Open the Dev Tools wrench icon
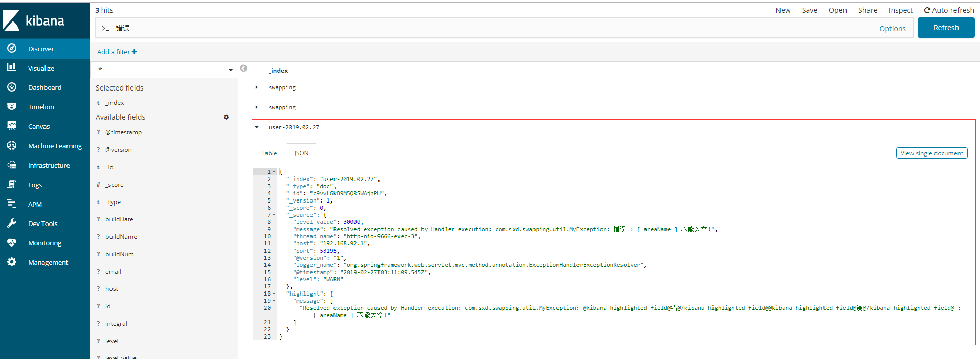 pos(12,223)
